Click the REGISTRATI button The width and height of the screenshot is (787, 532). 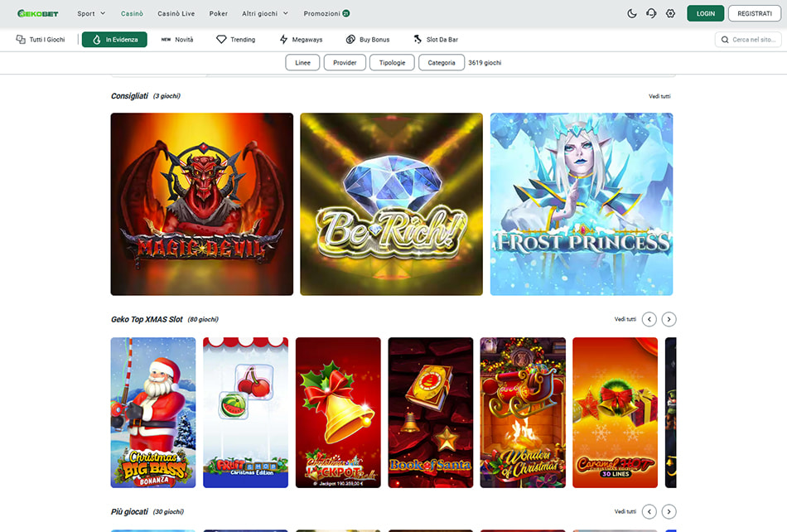tap(755, 13)
